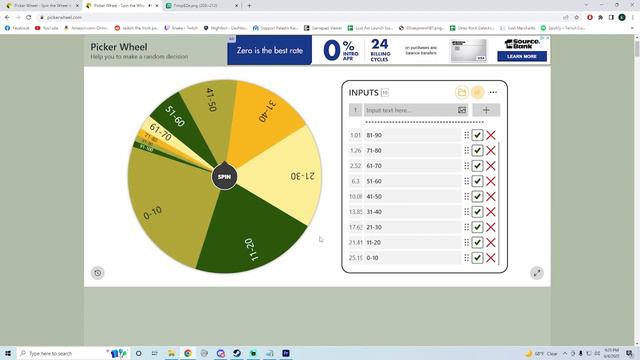Viewport: 640px width, 360px height.
Task: Click the drag handle of the 81-90 row
Action: tap(467, 135)
